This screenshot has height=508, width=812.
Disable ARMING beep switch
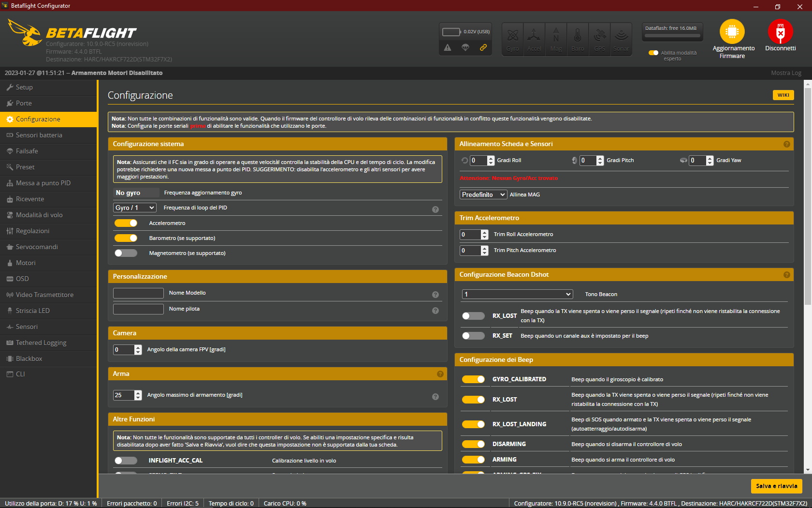(x=473, y=460)
